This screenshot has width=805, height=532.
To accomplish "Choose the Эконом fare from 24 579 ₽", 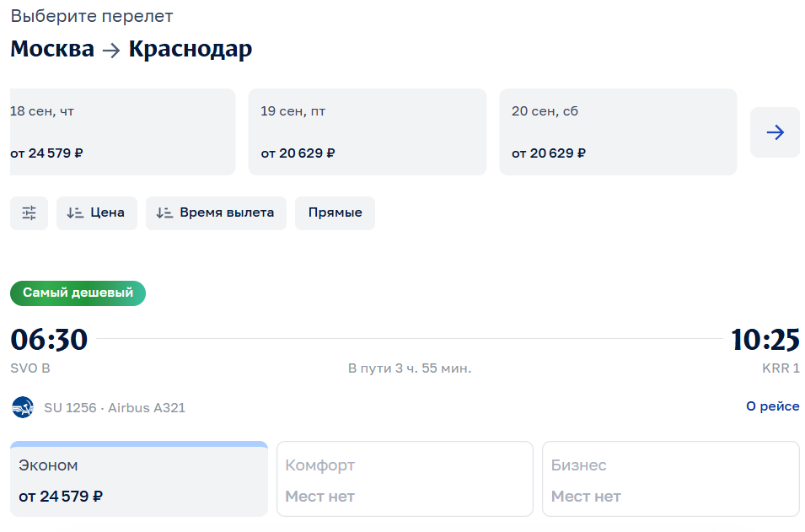I will (x=139, y=480).
